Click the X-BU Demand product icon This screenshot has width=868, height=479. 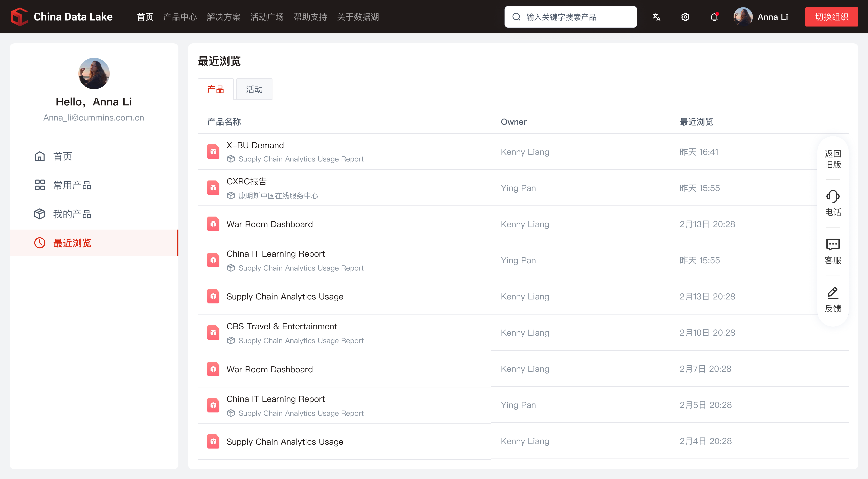(x=213, y=152)
